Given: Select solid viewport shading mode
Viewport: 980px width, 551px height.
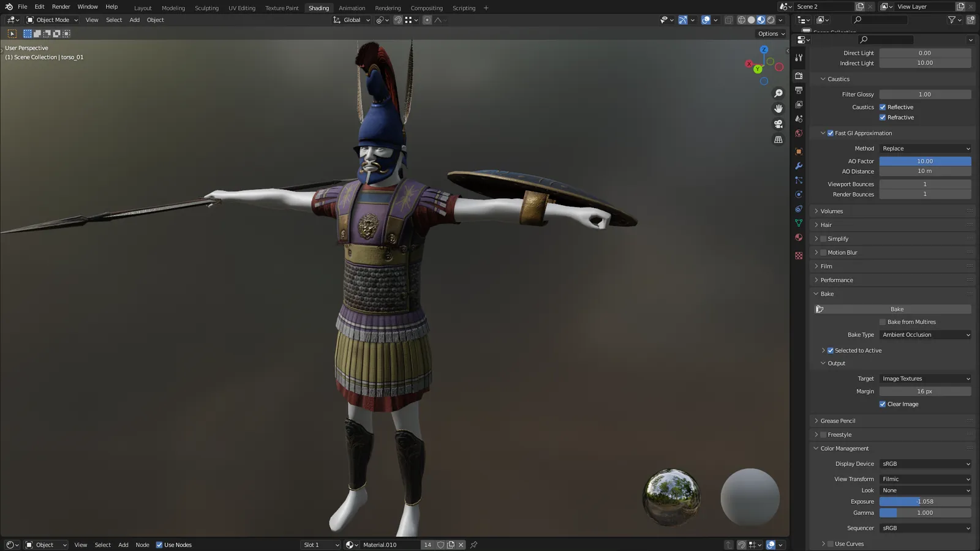Looking at the screenshot, I should click(752, 20).
